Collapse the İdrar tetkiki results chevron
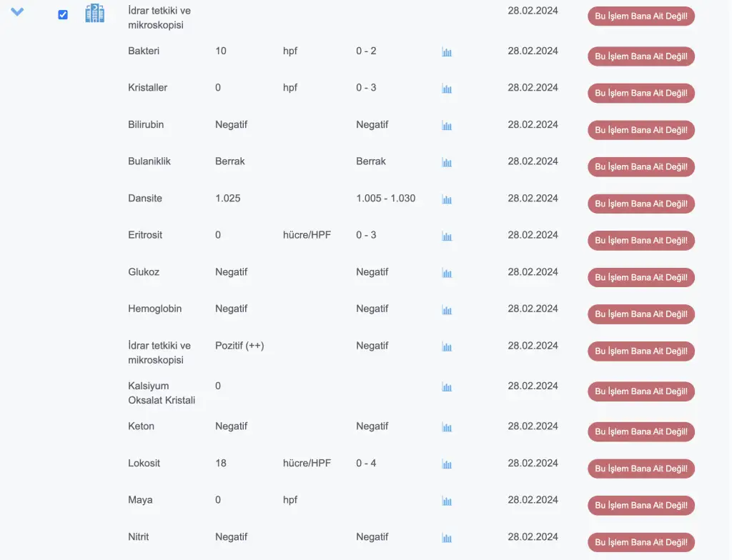This screenshot has width=732, height=560. [x=18, y=12]
